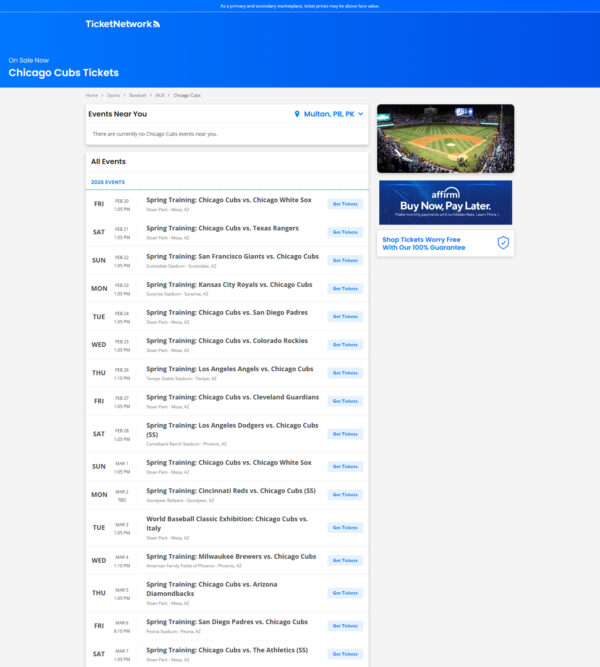Screen dimensions: 600x667
Task: Get Tickets for Cubs vs. Arizona Diamondbacks
Action: tap(345, 593)
